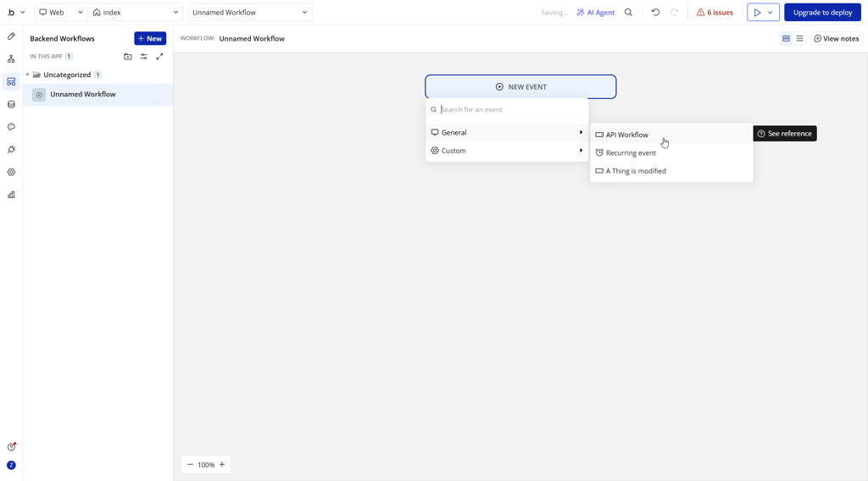The height and width of the screenshot is (481, 868).
Task: Open the AI Agent
Action: click(596, 12)
